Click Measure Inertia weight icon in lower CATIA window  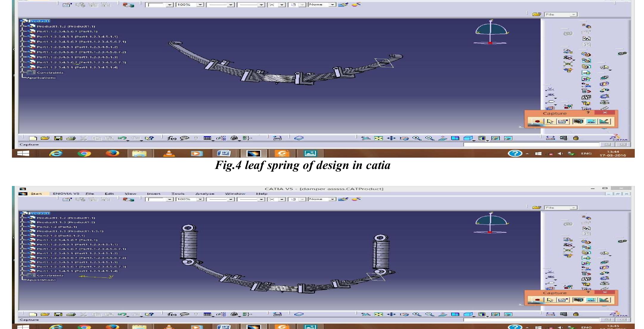[x=576, y=314]
